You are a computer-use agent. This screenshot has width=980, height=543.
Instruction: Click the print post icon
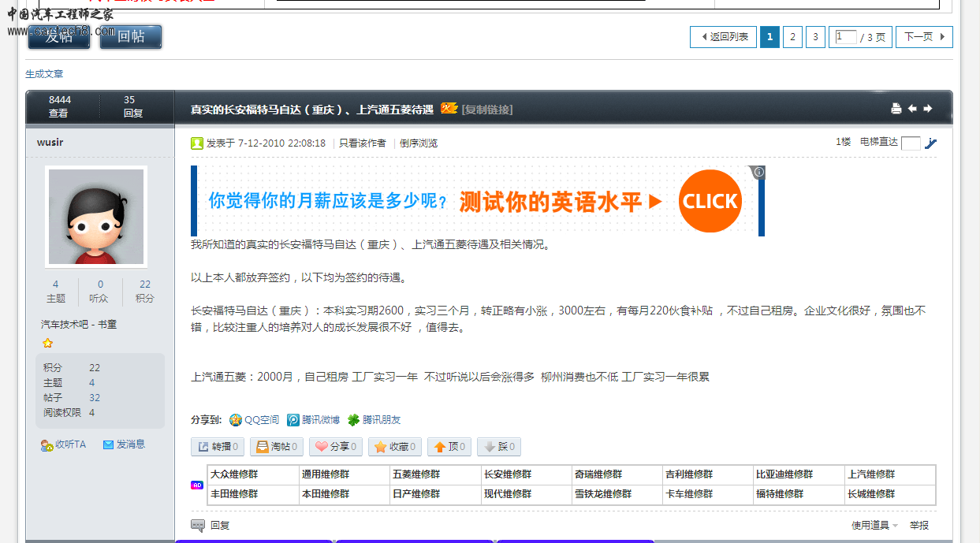tap(896, 109)
